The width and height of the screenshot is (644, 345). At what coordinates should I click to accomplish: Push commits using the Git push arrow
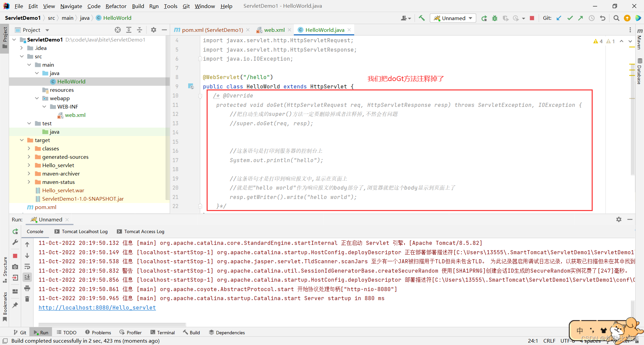point(581,18)
